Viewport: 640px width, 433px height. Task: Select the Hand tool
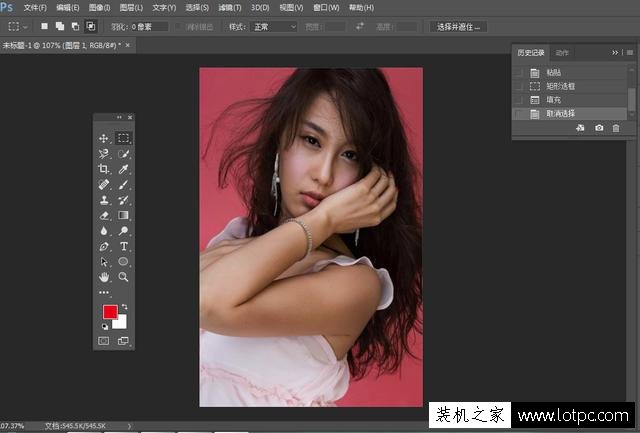click(104, 277)
